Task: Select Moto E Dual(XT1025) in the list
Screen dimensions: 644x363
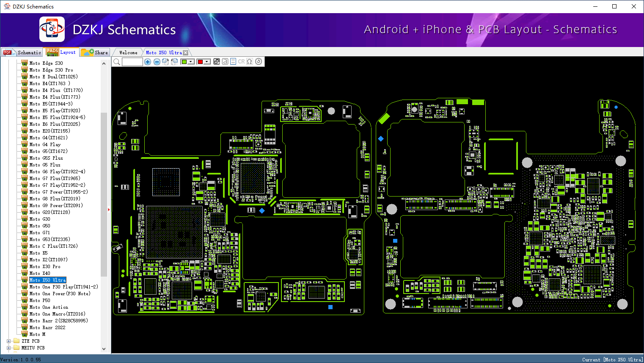Action: coord(54,77)
